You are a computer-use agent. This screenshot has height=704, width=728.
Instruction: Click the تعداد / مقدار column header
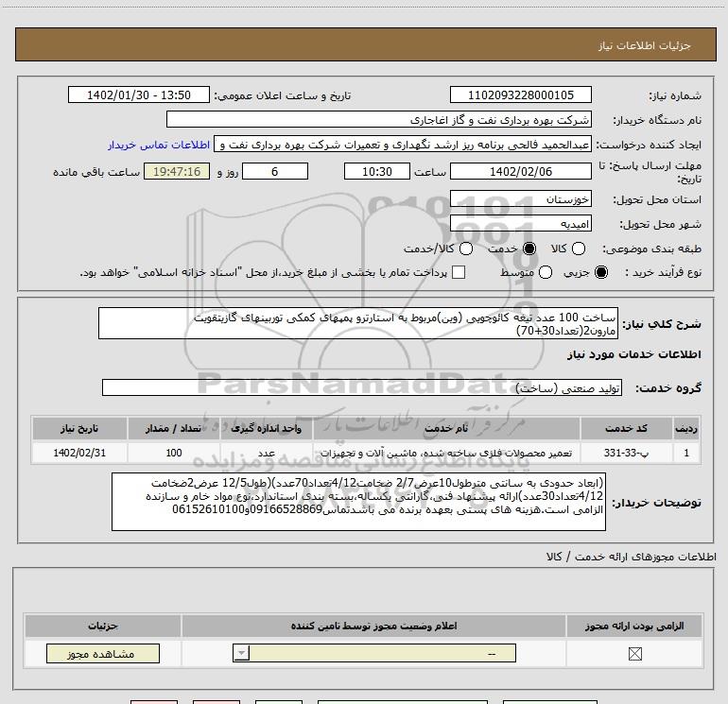tap(173, 428)
